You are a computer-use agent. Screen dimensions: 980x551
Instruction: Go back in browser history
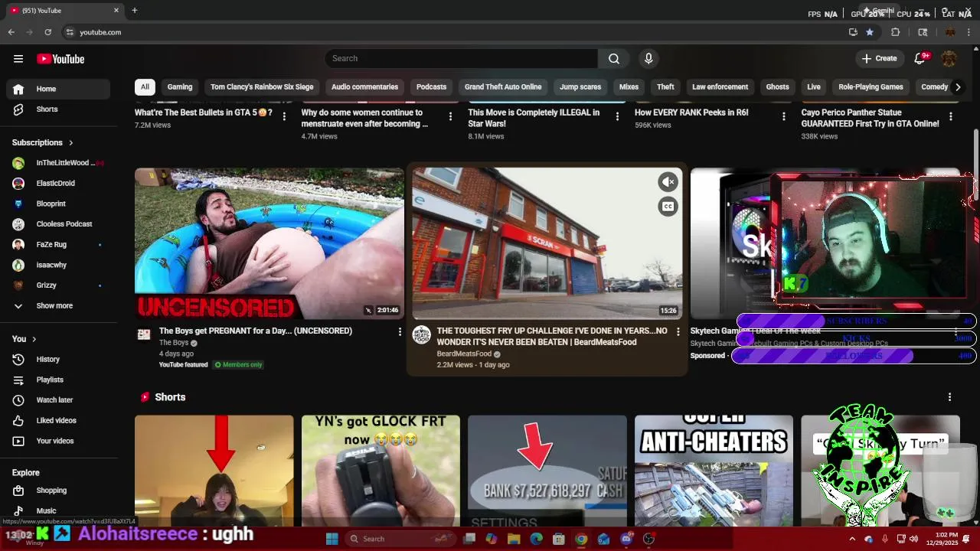click(x=11, y=32)
